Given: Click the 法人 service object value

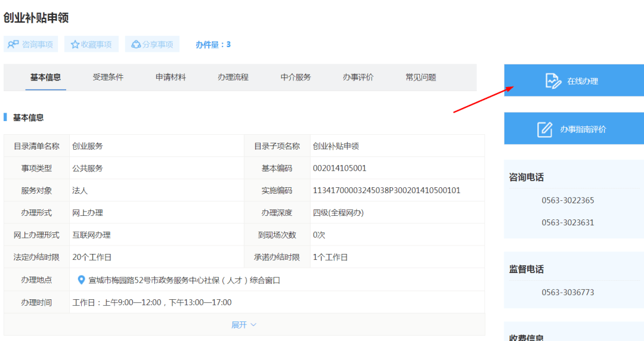Looking at the screenshot, I should (80, 191).
